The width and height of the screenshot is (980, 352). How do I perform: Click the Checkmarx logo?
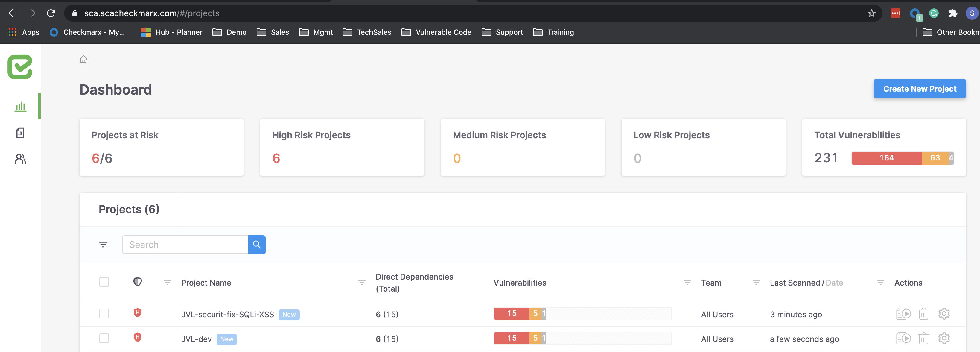(x=20, y=67)
